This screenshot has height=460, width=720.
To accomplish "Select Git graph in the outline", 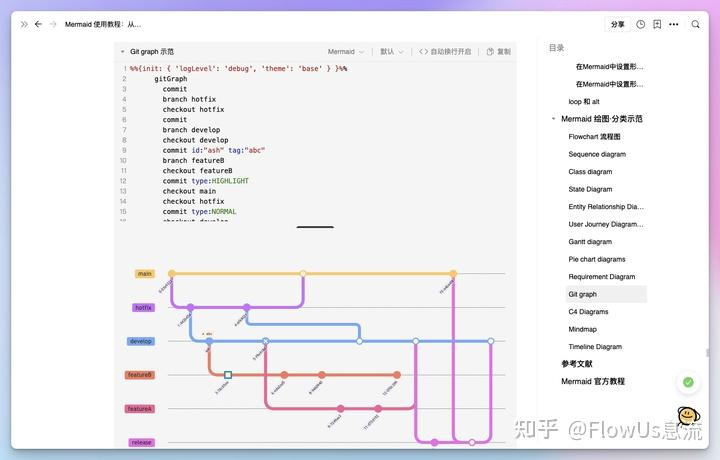I will click(582, 294).
